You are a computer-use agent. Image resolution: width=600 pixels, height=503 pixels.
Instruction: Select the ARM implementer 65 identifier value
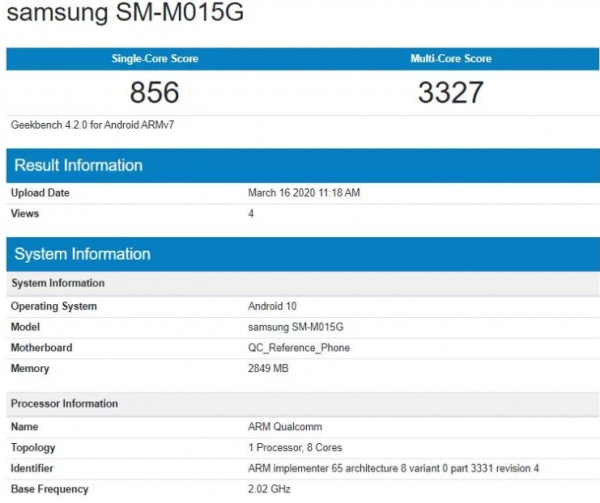pyautogui.click(x=393, y=469)
